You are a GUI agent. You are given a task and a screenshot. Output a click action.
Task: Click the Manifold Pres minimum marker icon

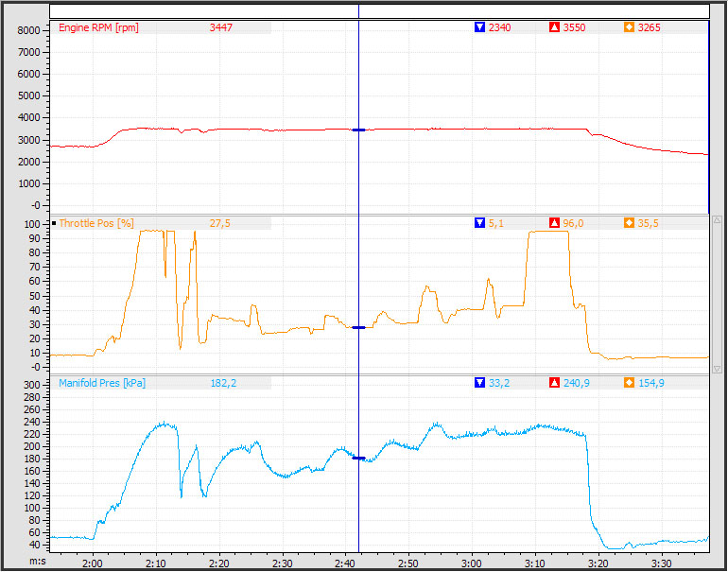[x=479, y=383]
